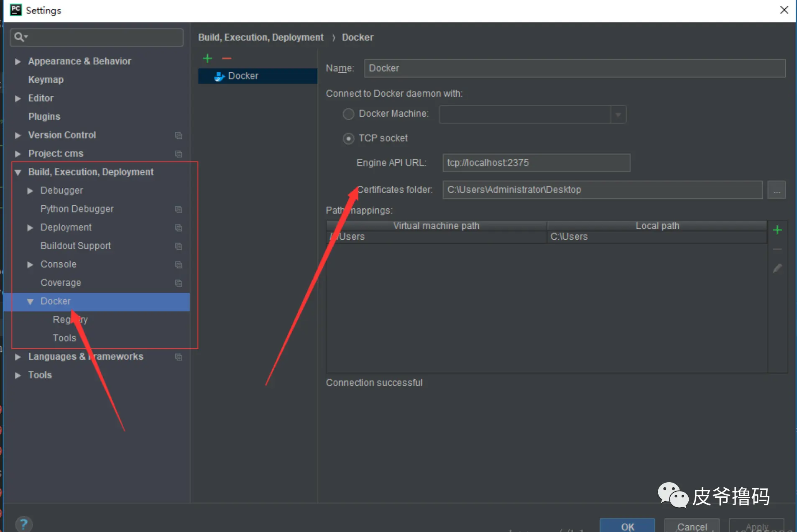The width and height of the screenshot is (797, 532).
Task: Click project-level icon beside Version Control
Action: [x=179, y=136]
